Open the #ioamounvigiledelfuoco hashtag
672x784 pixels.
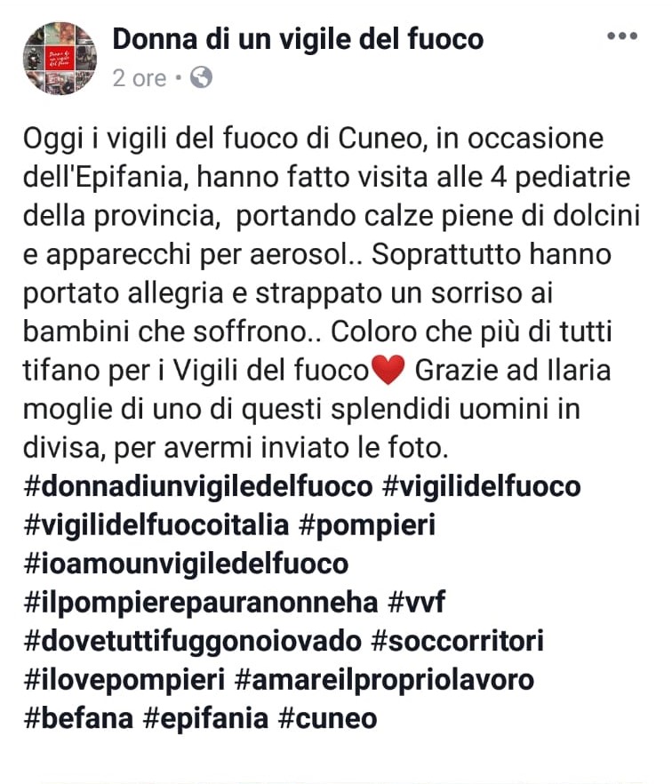(186, 564)
